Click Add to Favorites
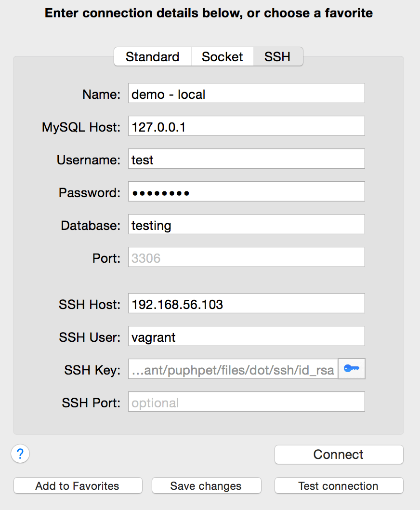 point(78,485)
